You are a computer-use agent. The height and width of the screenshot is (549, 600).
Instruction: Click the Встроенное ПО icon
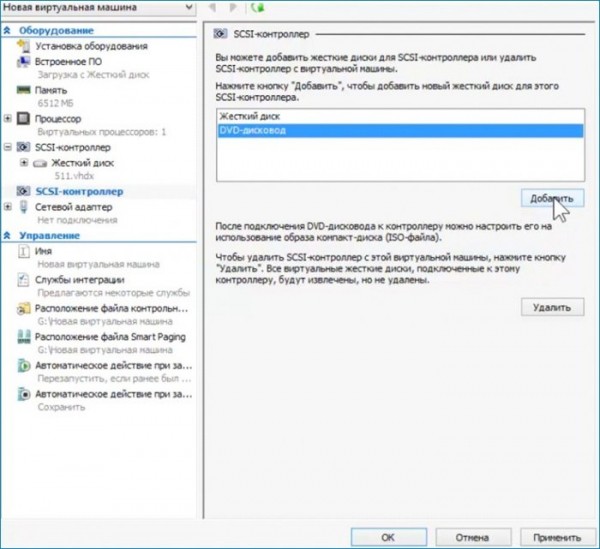(x=23, y=62)
